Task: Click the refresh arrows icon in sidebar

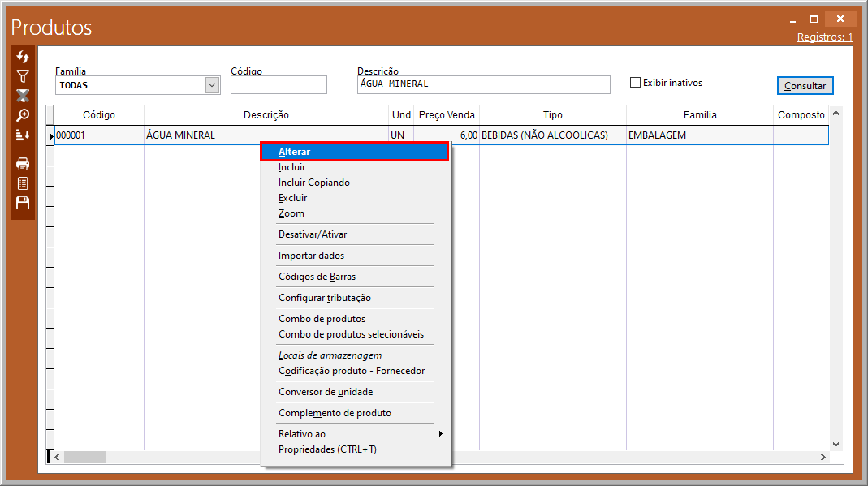Action: (23, 58)
